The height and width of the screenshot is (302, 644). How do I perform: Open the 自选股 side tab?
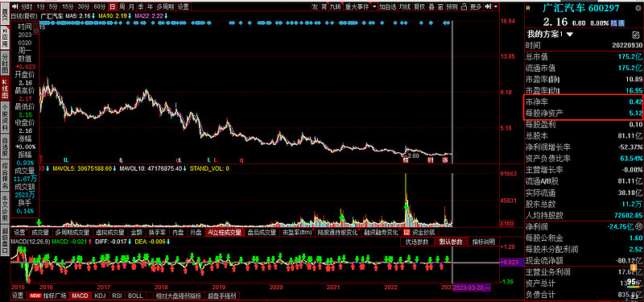point(5,147)
